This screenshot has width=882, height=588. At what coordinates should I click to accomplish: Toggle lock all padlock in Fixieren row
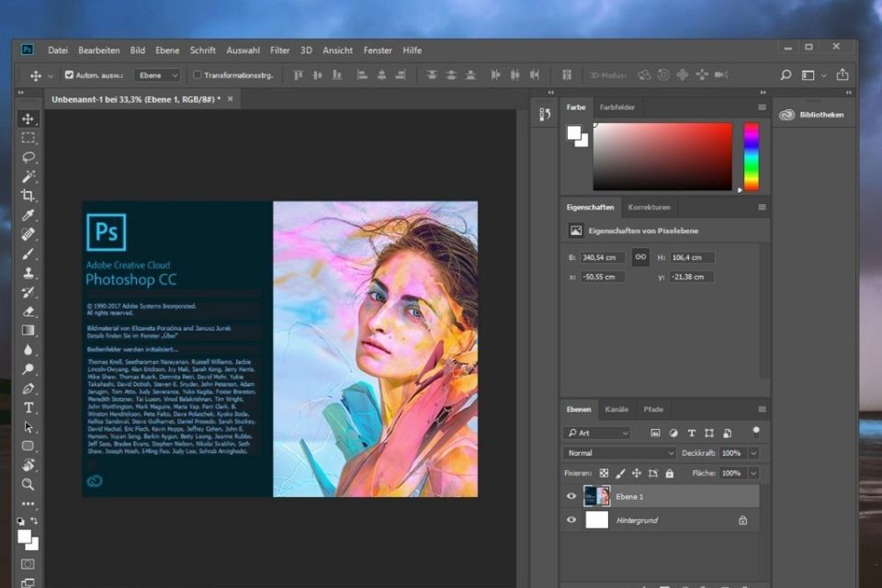(670, 473)
